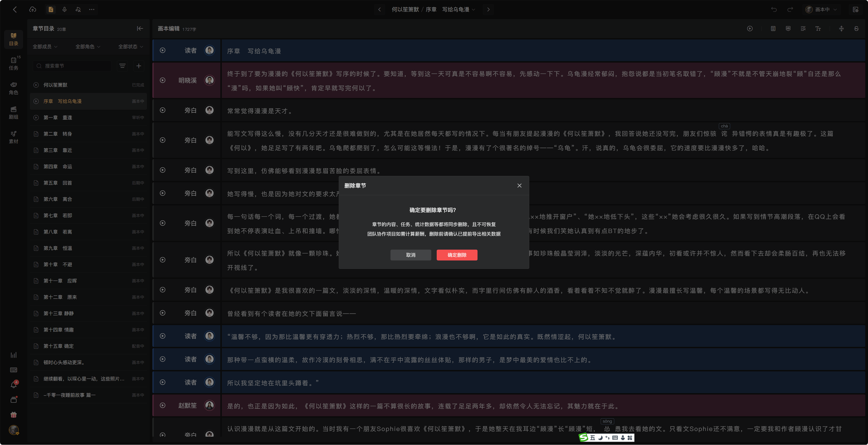
Task: Click the cloud upload icon
Action: point(33,9)
